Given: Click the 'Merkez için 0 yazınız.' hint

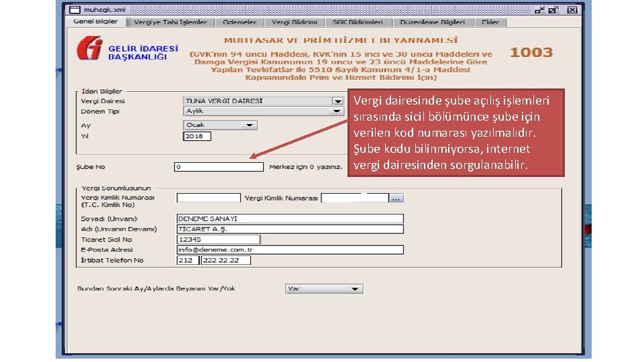Looking at the screenshot, I should [306, 167].
